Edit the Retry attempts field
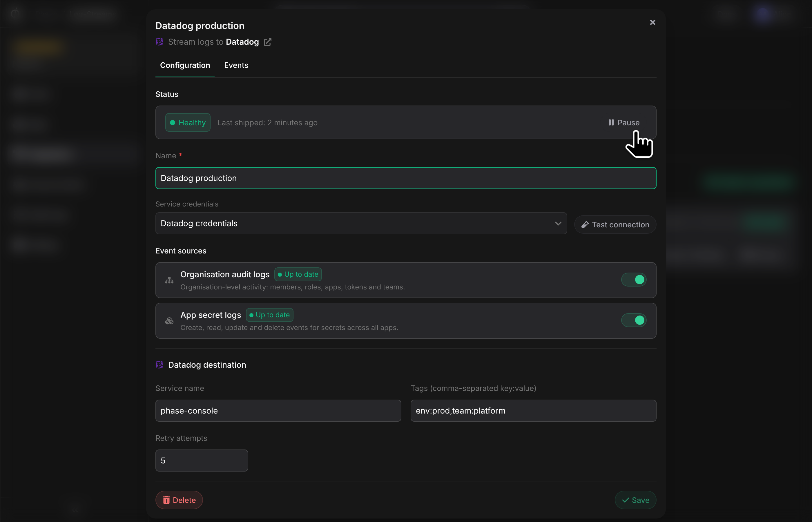812x522 pixels. click(202, 460)
